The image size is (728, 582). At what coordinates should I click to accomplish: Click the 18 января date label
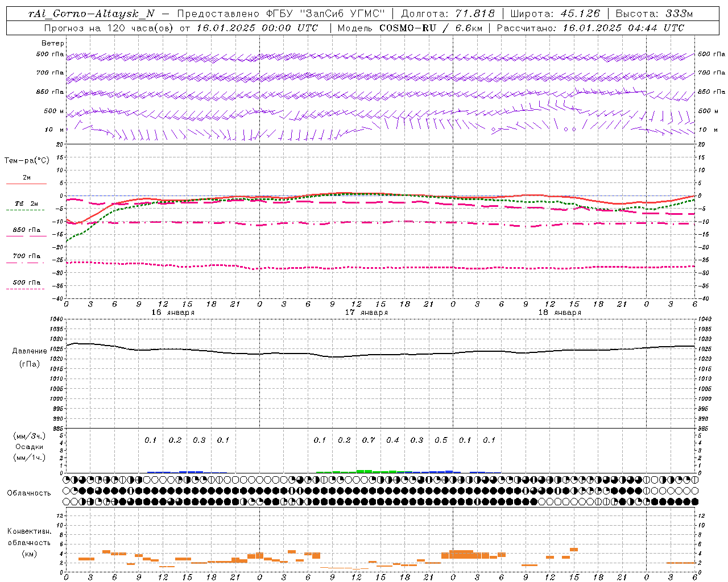pyautogui.click(x=560, y=313)
